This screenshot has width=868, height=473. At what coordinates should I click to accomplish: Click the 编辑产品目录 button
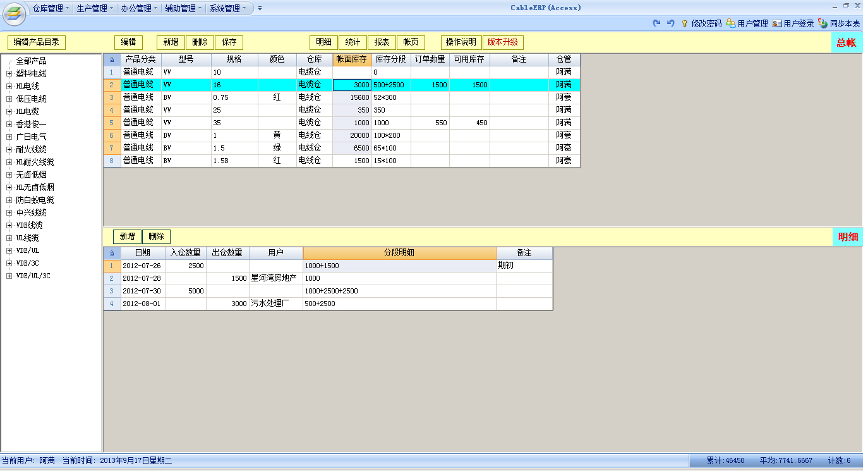(x=37, y=42)
